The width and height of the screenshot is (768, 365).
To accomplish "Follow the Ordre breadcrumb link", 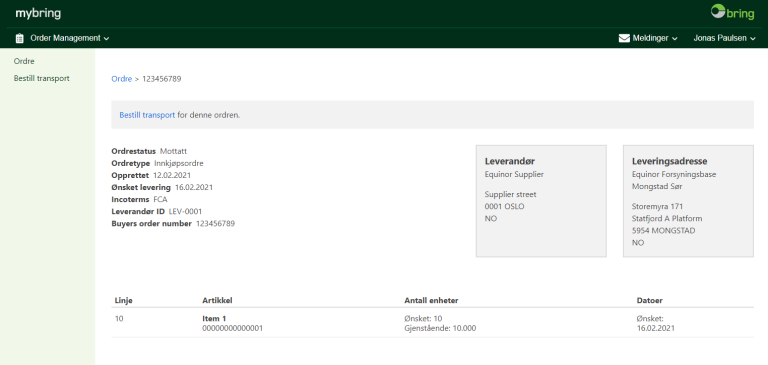I will (x=121, y=79).
